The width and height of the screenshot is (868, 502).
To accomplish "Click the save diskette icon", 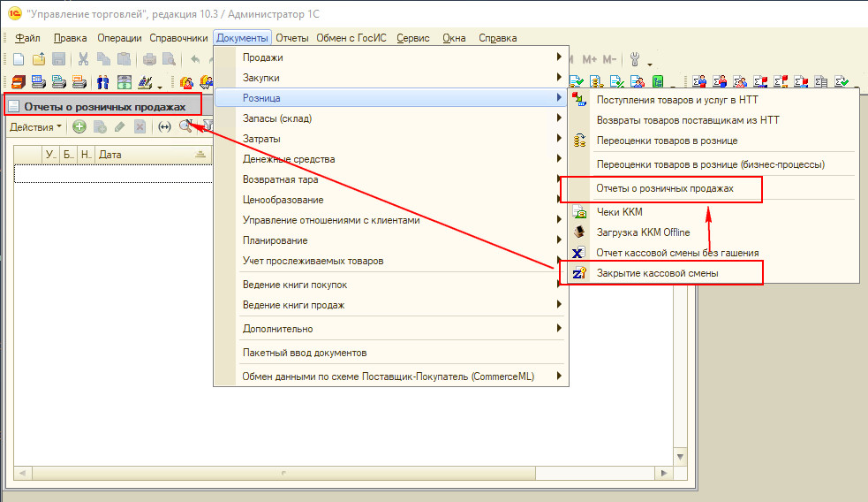I will click(58, 59).
